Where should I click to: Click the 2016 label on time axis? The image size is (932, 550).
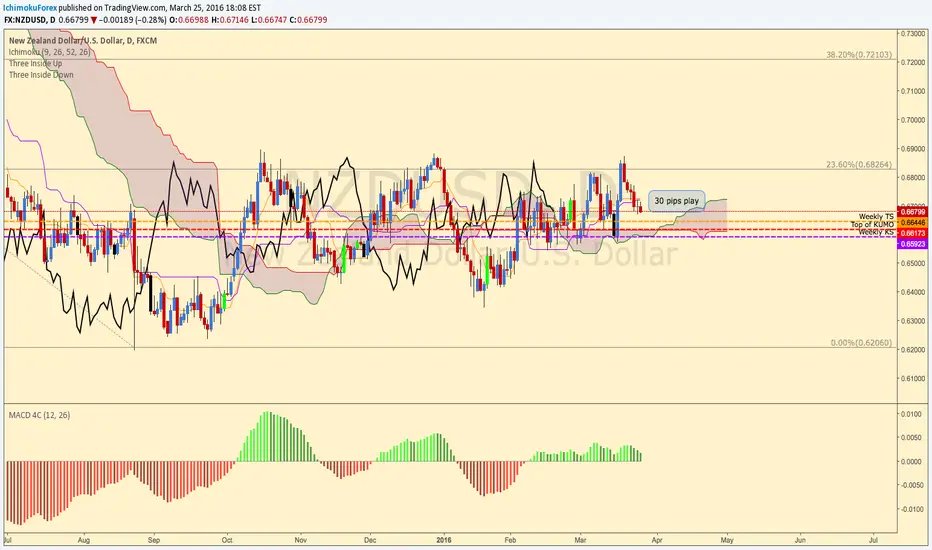pyautogui.click(x=443, y=540)
